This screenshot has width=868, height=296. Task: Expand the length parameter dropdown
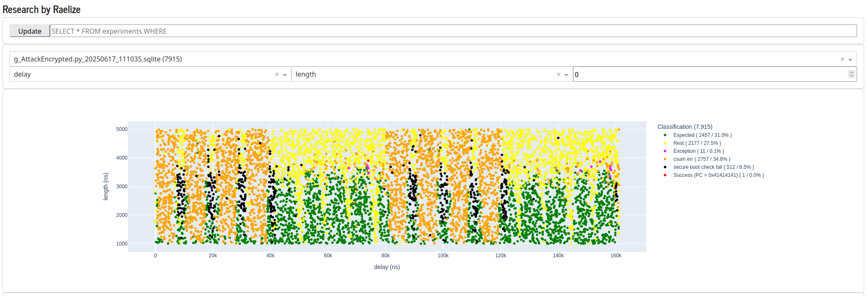[566, 75]
